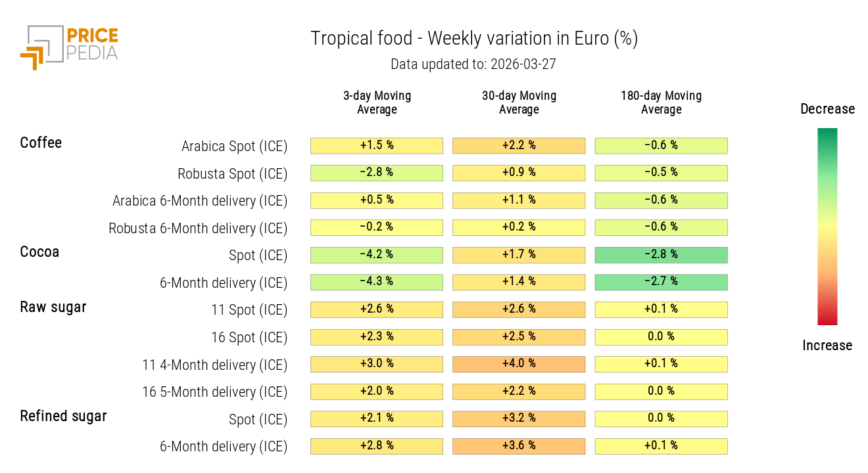Select the 30-day Moving Average column header

point(519,102)
